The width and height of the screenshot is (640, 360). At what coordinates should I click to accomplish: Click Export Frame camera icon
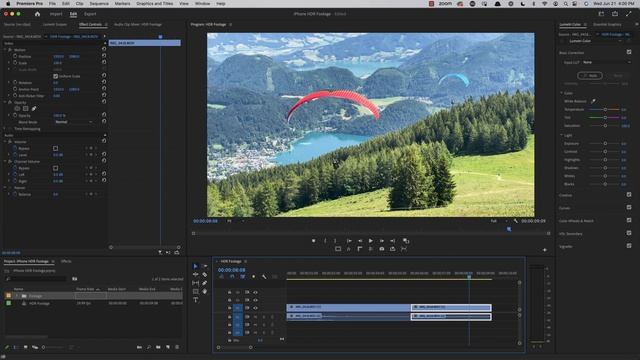(382, 249)
